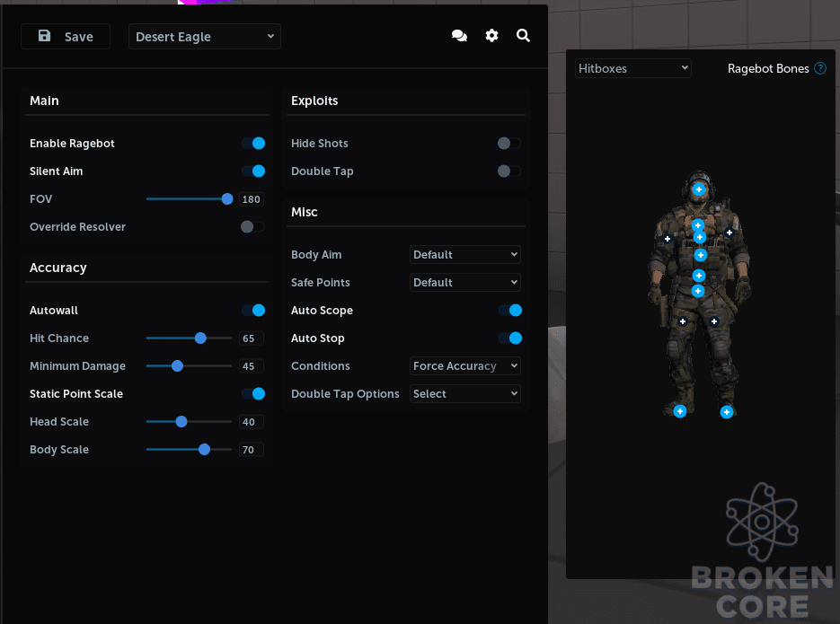Viewport: 840px width, 624px height.
Task: Click the Ragebot Bones panel title
Action: (x=768, y=68)
